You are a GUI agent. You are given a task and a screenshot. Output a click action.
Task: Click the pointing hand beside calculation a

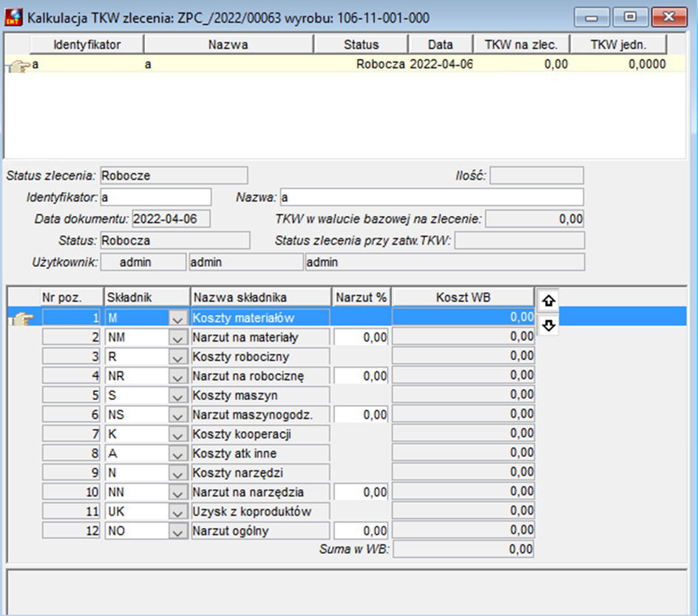18,67
